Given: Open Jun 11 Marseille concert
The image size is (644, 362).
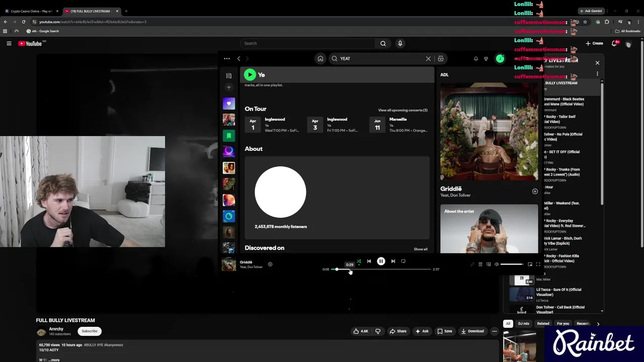Looking at the screenshot, I should (x=398, y=125).
